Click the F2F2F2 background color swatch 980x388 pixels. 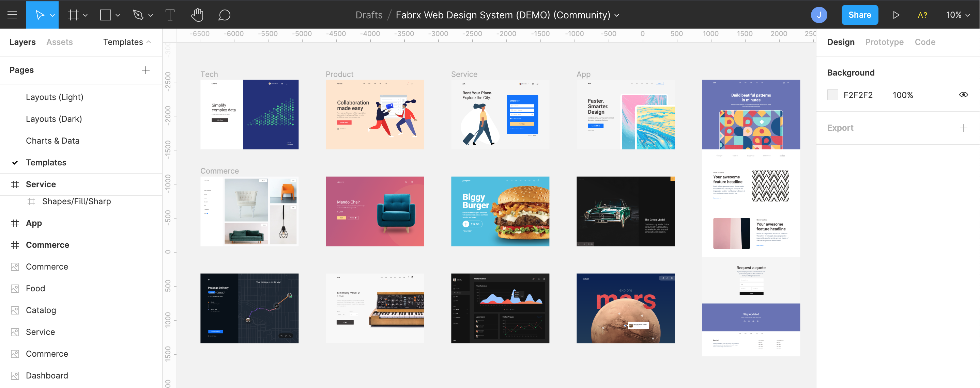click(x=832, y=95)
